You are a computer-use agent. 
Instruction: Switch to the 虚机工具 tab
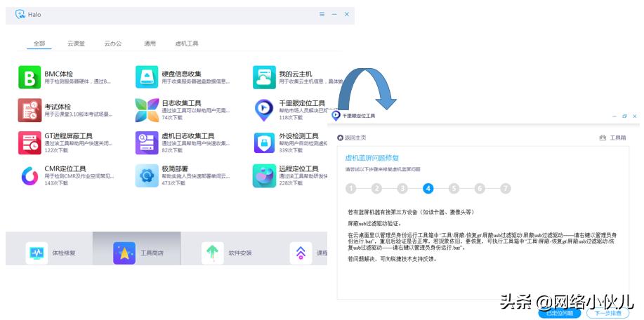tap(187, 44)
